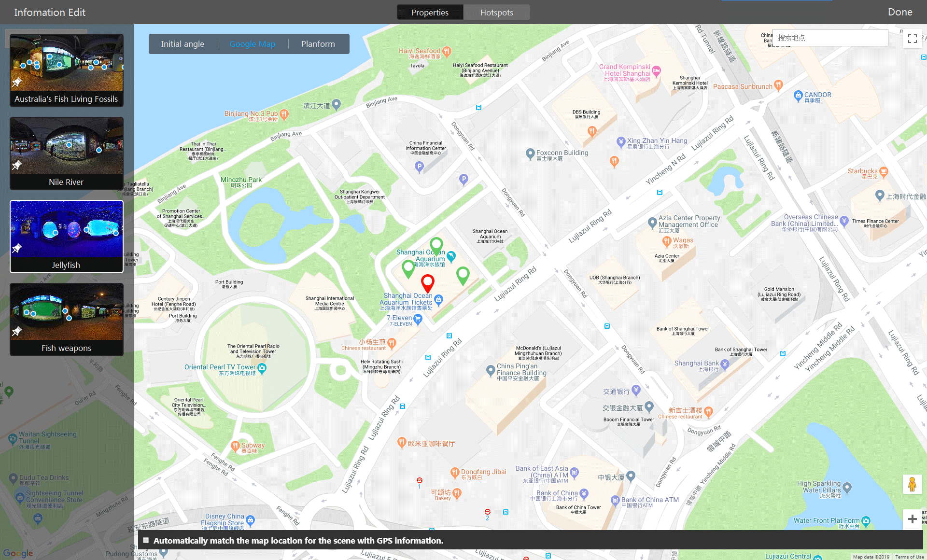Select the Google Map option

252,44
